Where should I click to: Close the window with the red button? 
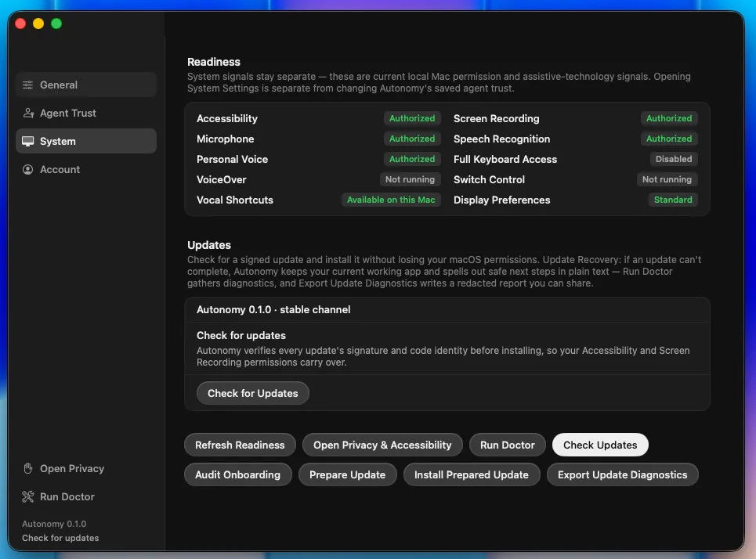pos(20,23)
